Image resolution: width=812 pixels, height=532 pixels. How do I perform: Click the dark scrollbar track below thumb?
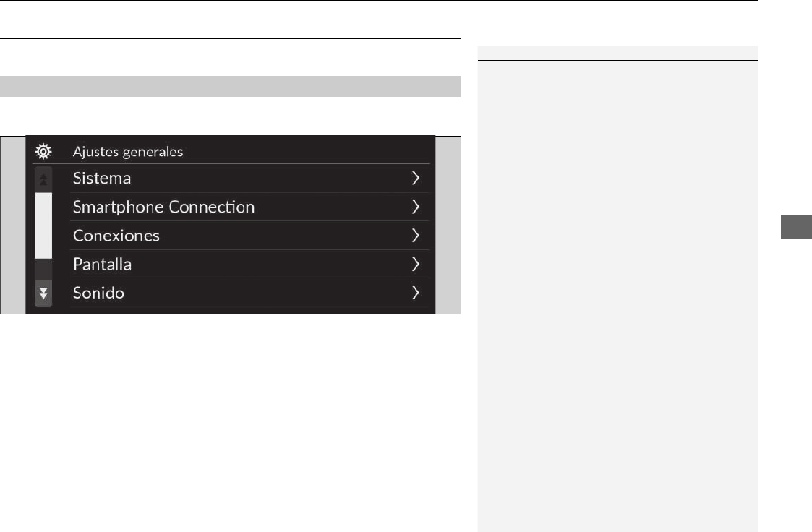tap(43, 270)
